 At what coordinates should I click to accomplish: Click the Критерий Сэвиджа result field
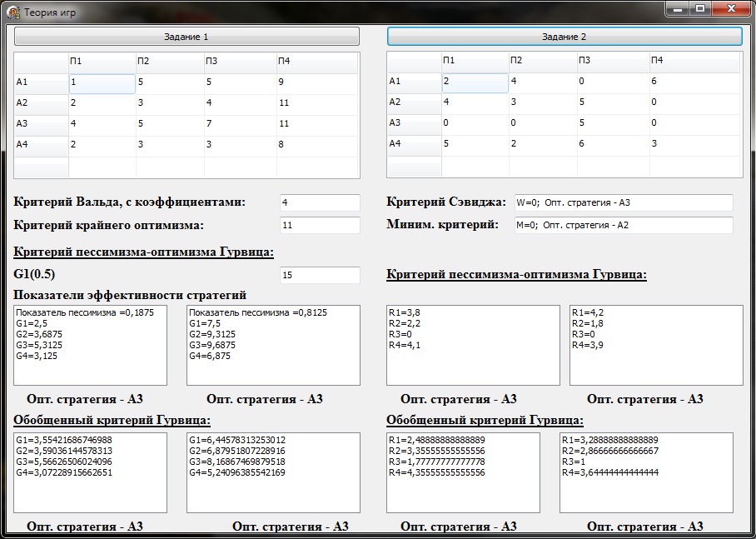tap(624, 202)
